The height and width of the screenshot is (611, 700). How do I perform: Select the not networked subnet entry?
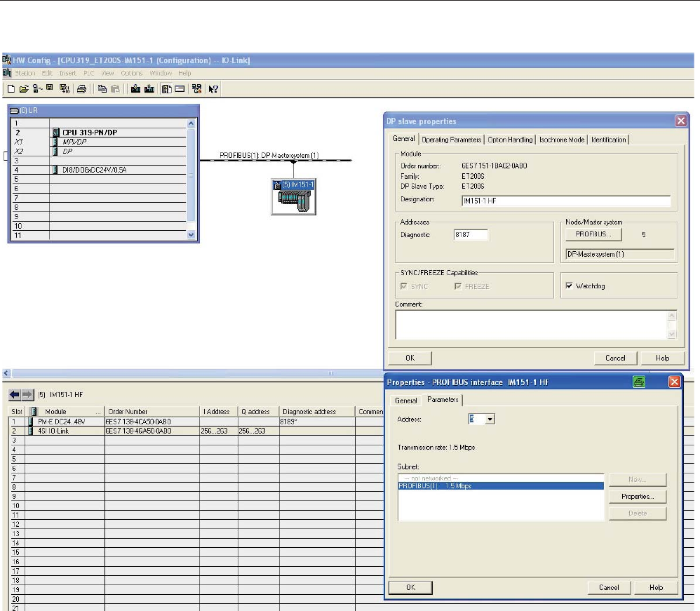(x=501, y=478)
